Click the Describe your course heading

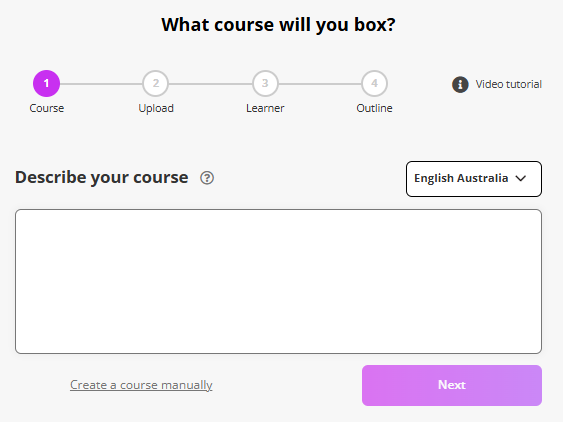[102, 177]
